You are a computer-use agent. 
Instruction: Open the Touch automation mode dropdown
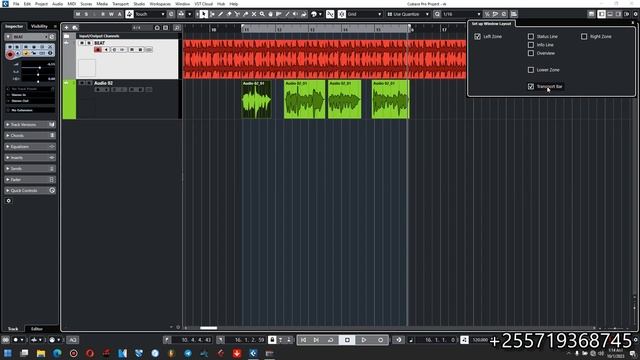[150, 14]
